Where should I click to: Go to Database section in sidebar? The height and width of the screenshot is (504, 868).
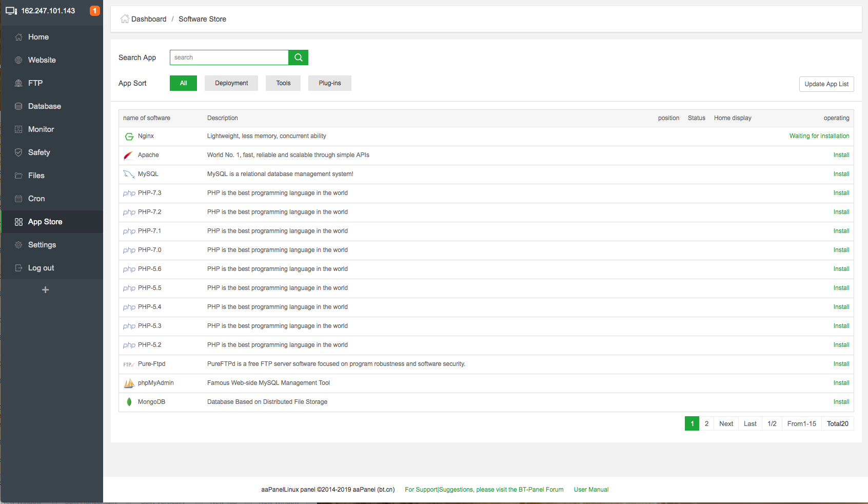[x=44, y=106]
